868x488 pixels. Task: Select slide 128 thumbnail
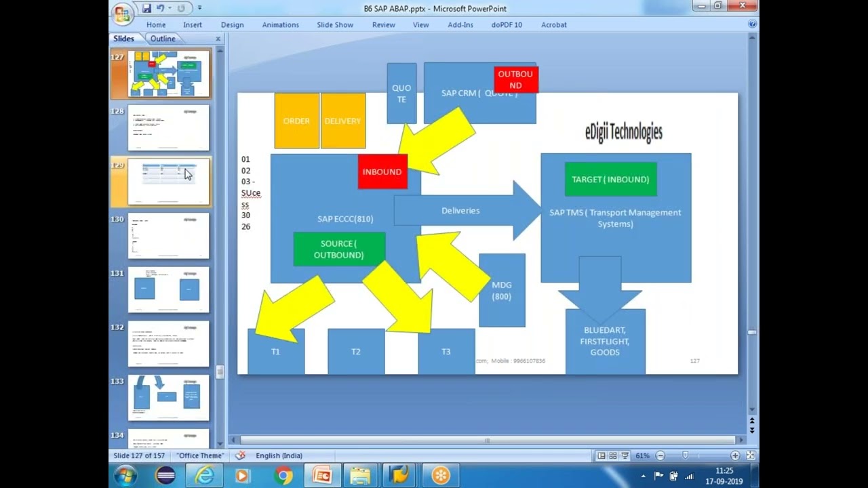pos(169,127)
